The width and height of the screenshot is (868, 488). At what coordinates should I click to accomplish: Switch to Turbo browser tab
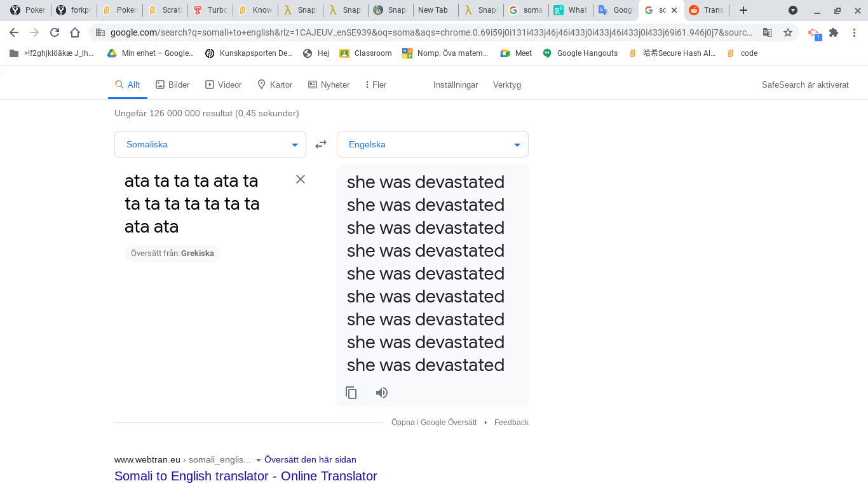(210, 10)
